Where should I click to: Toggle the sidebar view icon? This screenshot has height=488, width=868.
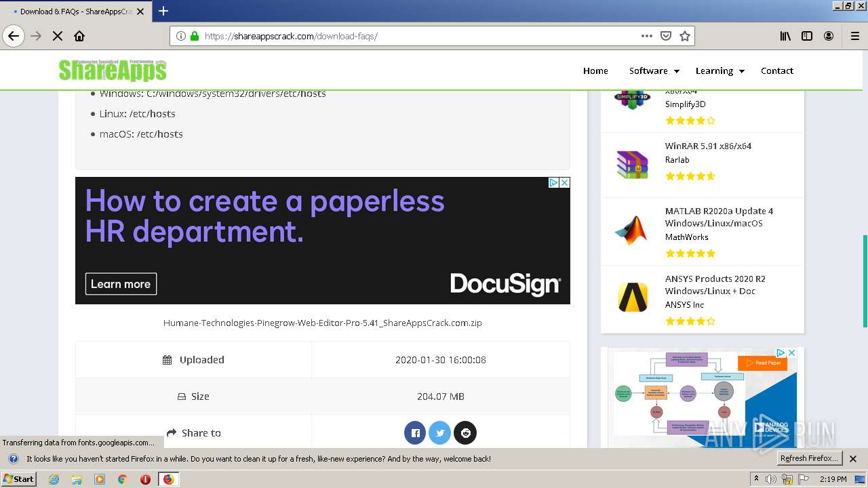(807, 36)
